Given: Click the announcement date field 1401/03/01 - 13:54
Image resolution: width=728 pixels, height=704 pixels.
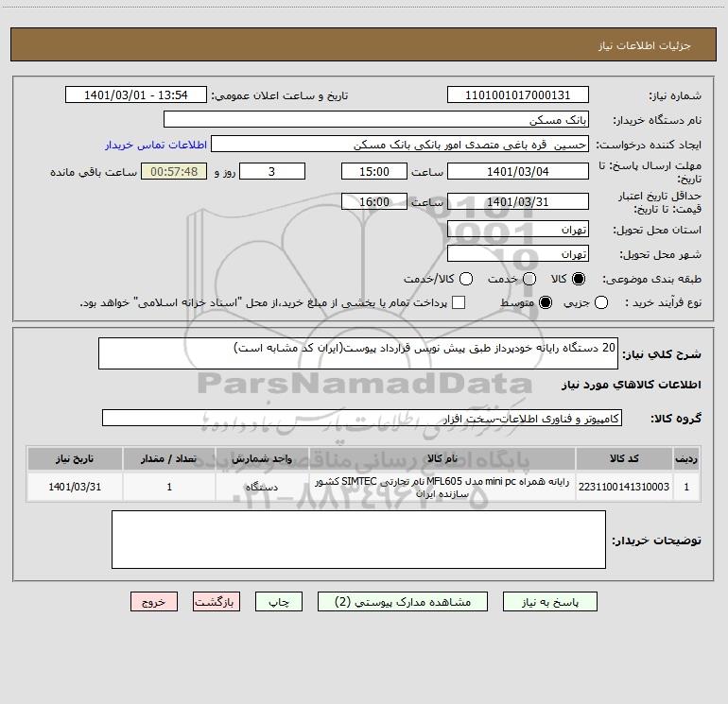Looking at the screenshot, I should (x=136, y=95).
